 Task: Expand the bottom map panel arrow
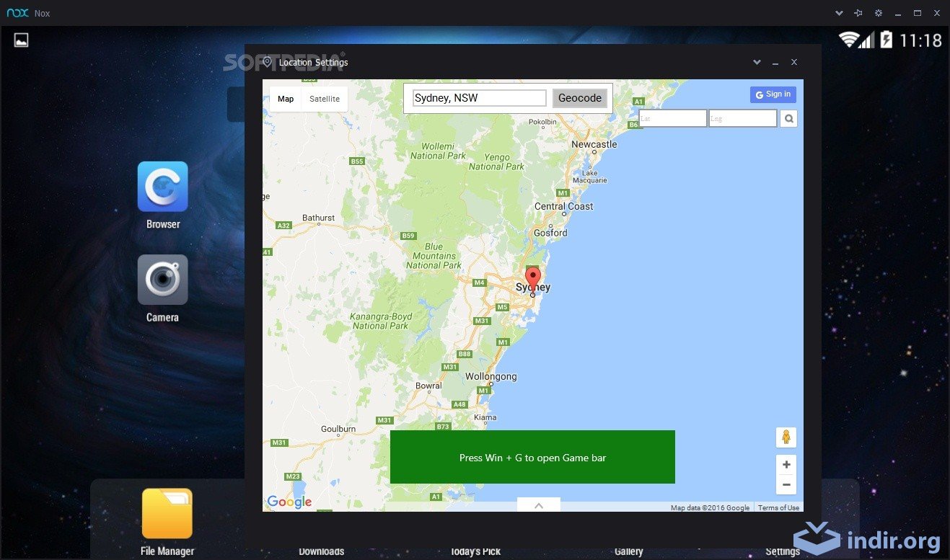(x=538, y=505)
